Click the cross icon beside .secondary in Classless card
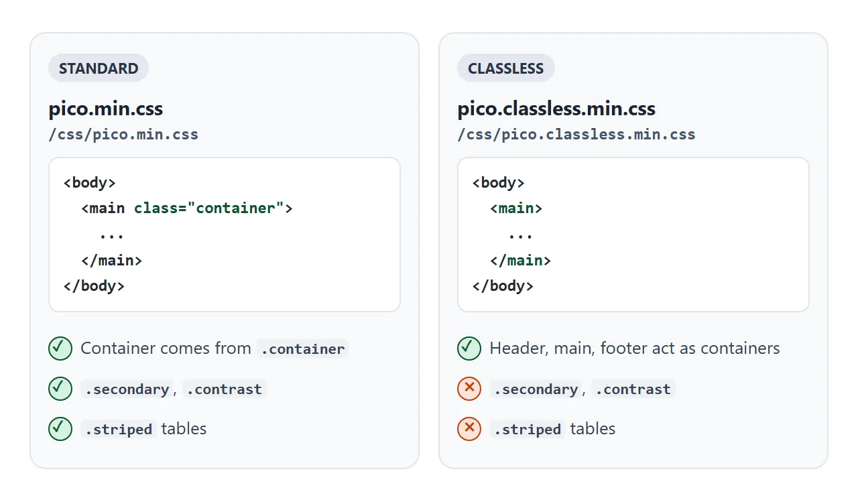Screen dimensions: 858x504 [x=469, y=389]
